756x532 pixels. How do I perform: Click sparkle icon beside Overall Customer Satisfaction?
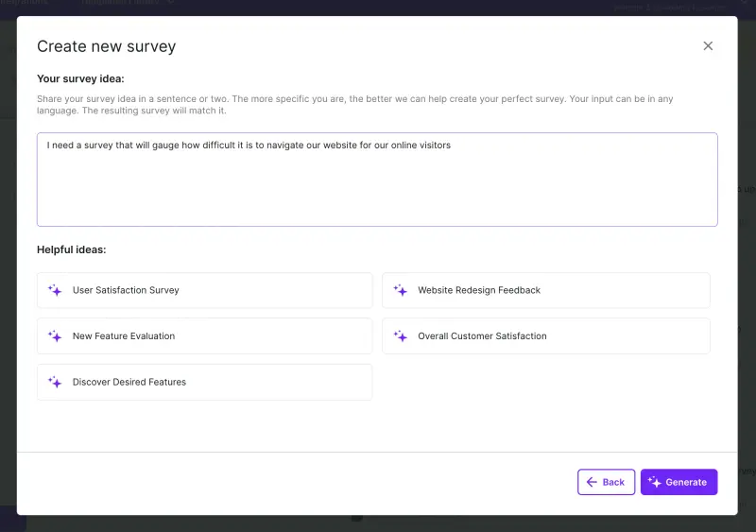[x=400, y=335]
